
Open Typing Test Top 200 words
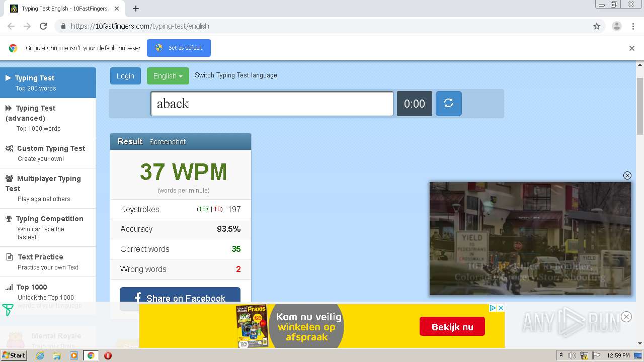48,82
